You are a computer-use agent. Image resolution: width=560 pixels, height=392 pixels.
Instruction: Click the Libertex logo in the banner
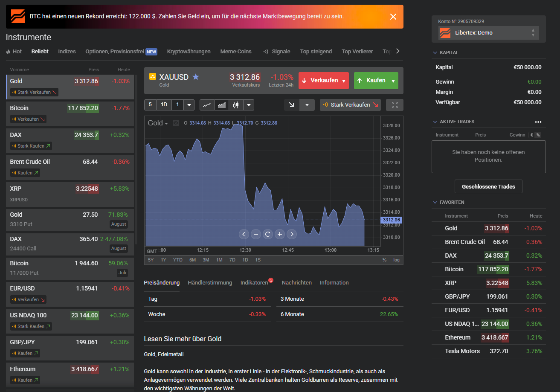pyautogui.click(x=18, y=16)
